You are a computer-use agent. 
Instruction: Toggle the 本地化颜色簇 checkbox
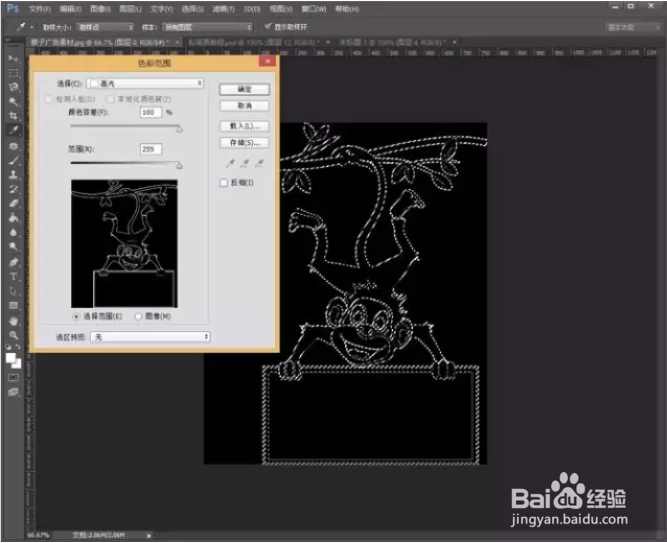(x=111, y=99)
